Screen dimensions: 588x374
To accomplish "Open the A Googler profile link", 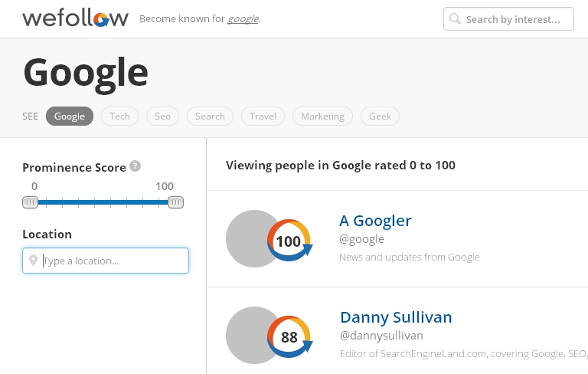I will click(375, 221).
